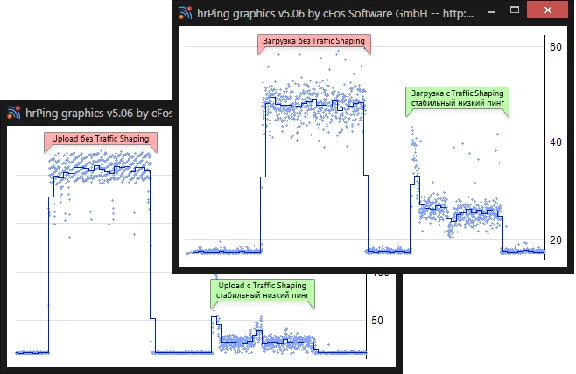The image size is (576, 374).
Task: Click the red 'Загрузка без TrafficShaping' label
Action: coord(314,41)
